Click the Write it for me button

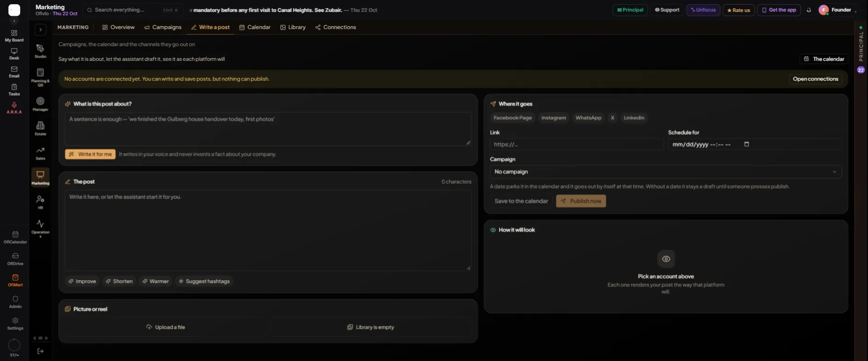(x=90, y=154)
